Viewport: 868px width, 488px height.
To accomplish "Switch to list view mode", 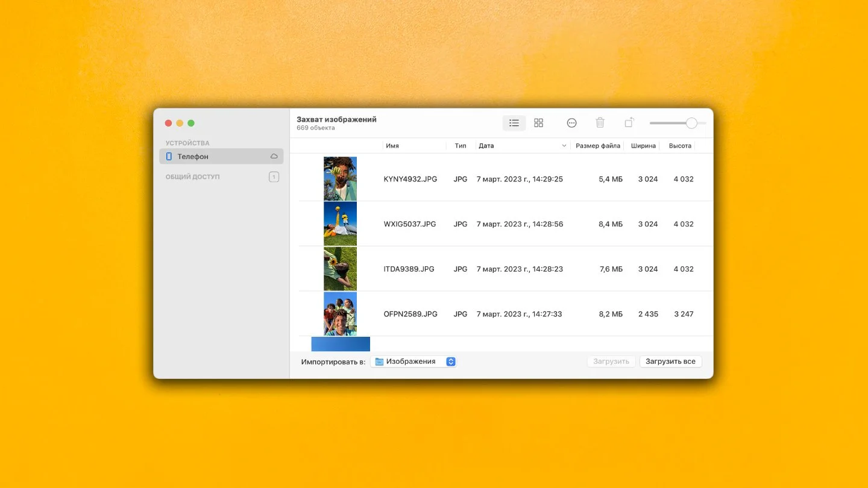I will [514, 123].
